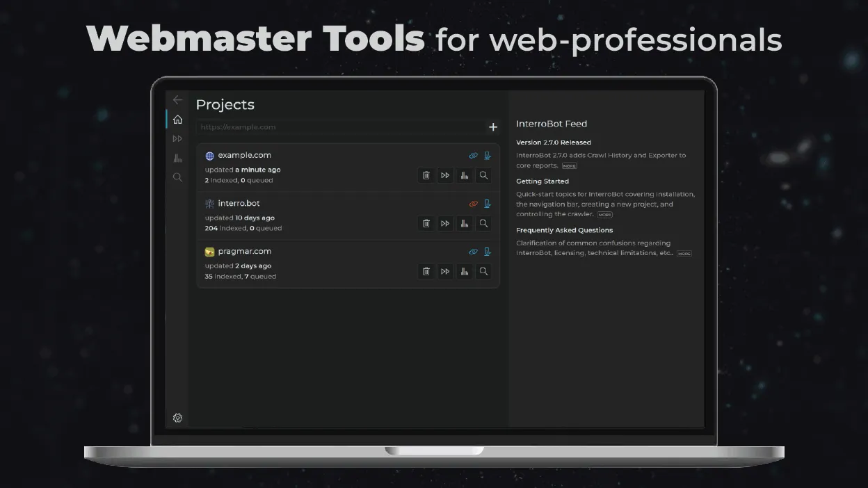Image resolution: width=868 pixels, height=488 pixels.
Task: Open the settings gear in the sidebar
Action: (x=177, y=418)
